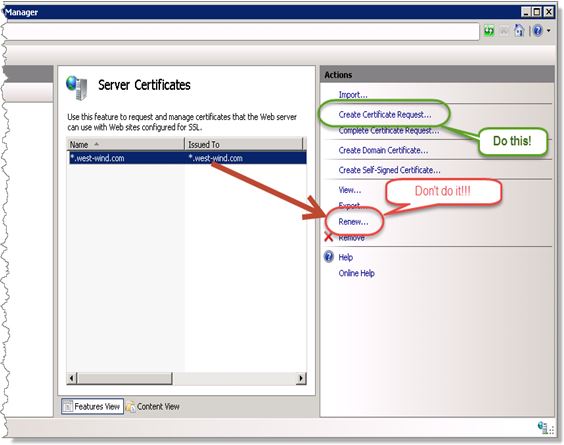Close the Manager window
The height and width of the screenshot is (445, 564).
[x=548, y=12]
